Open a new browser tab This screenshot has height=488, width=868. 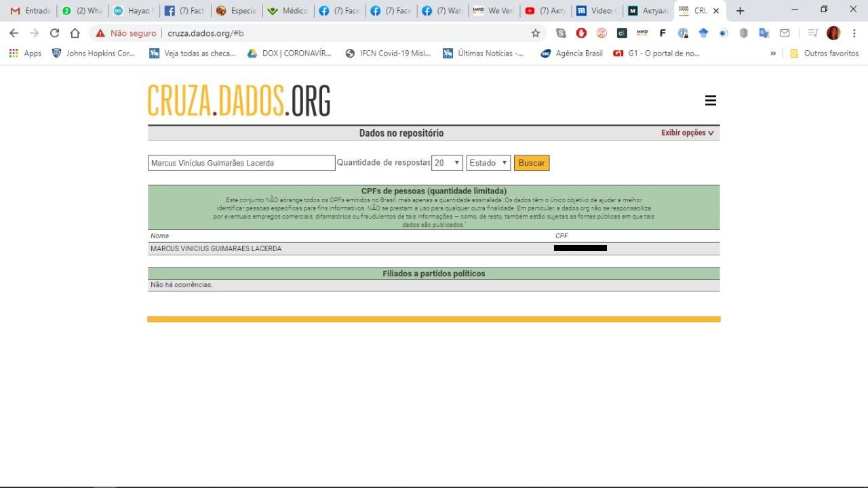pos(740,11)
